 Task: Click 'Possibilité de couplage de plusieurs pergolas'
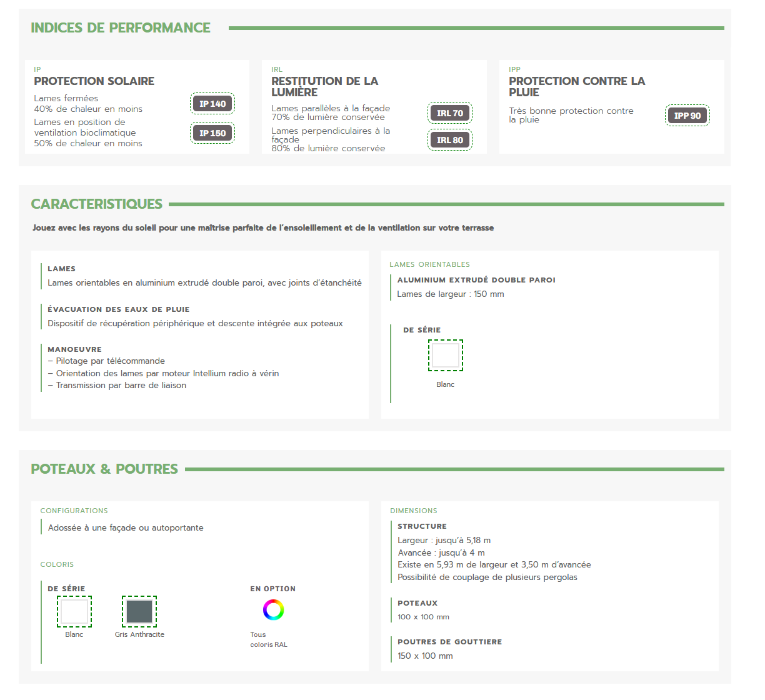pyautogui.click(x=487, y=577)
